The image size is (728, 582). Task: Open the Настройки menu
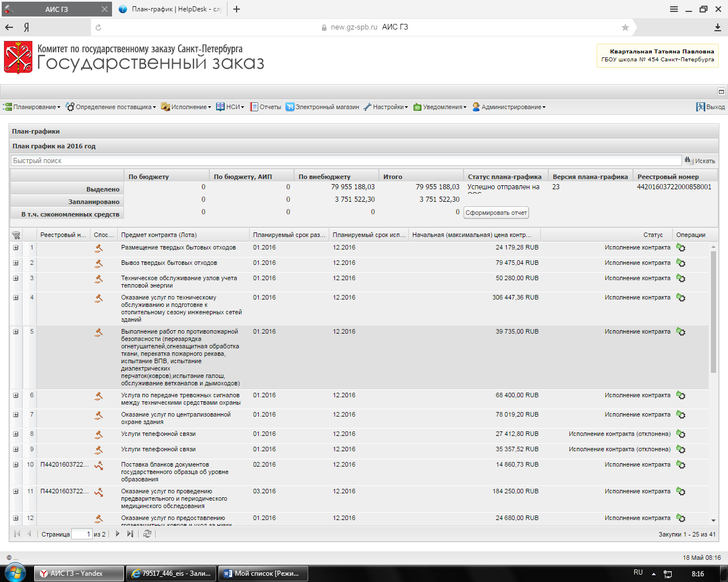(386, 107)
